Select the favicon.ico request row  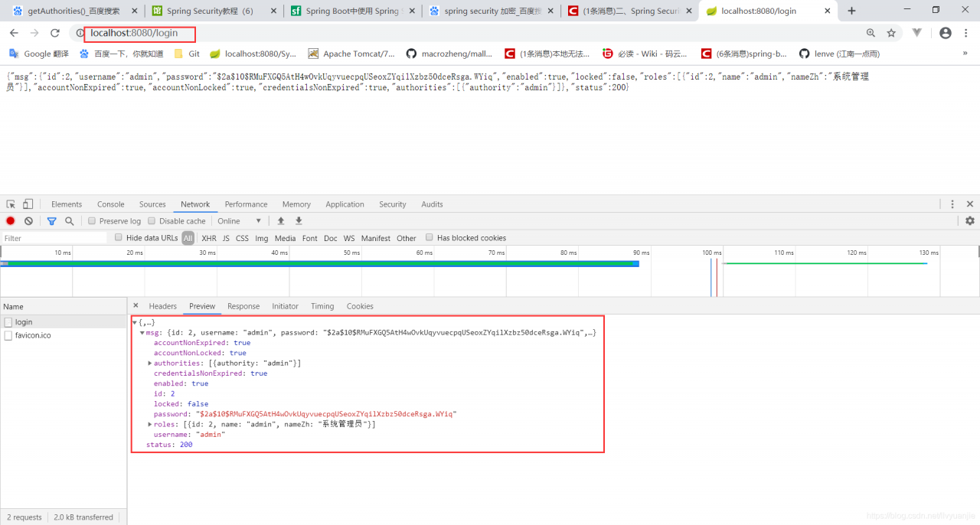(x=64, y=335)
